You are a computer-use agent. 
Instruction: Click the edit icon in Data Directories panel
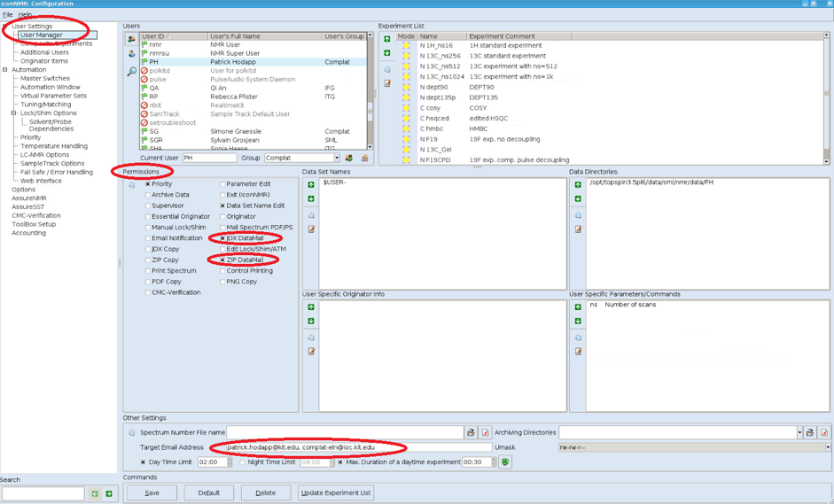(578, 229)
